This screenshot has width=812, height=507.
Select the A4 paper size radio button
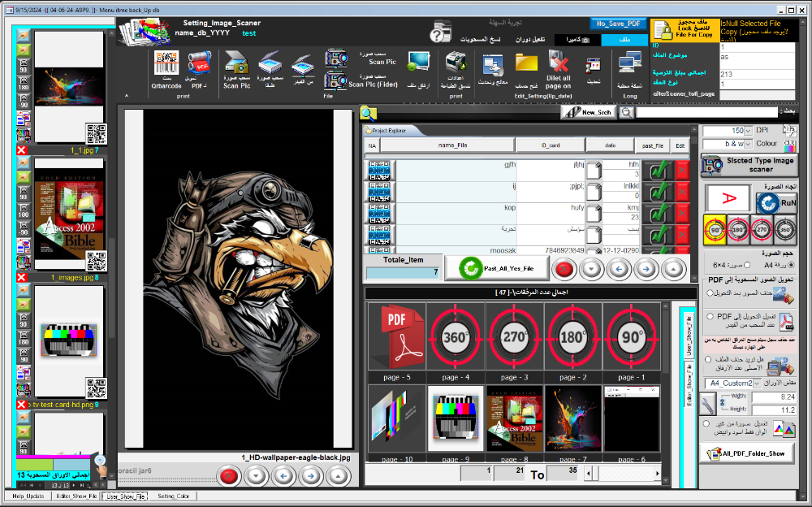point(792,265)
